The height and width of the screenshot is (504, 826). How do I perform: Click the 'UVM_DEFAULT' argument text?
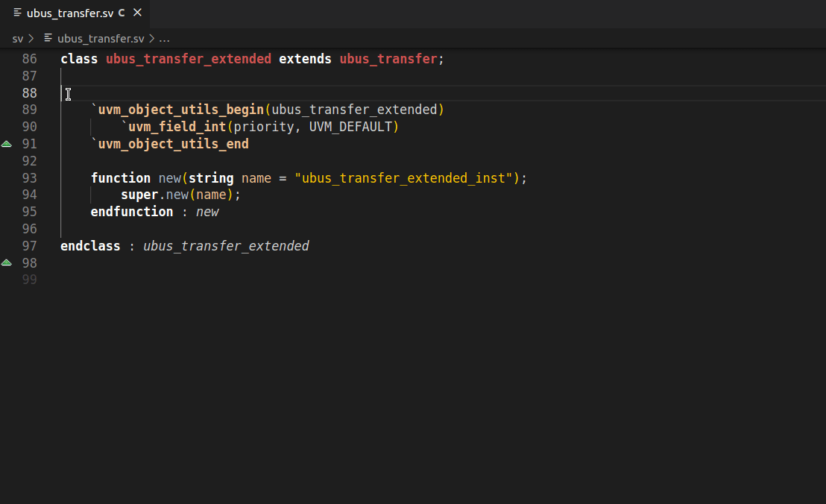coord(353,126)
